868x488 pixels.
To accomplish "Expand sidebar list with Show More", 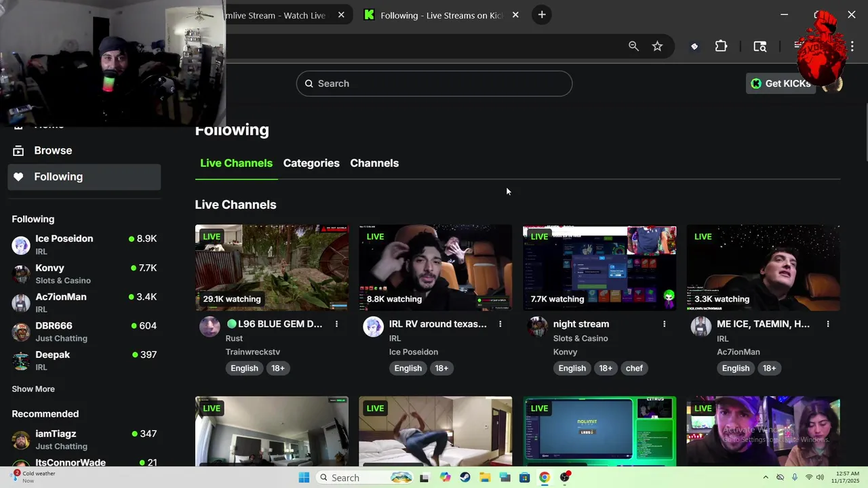I will coord(33,389).
